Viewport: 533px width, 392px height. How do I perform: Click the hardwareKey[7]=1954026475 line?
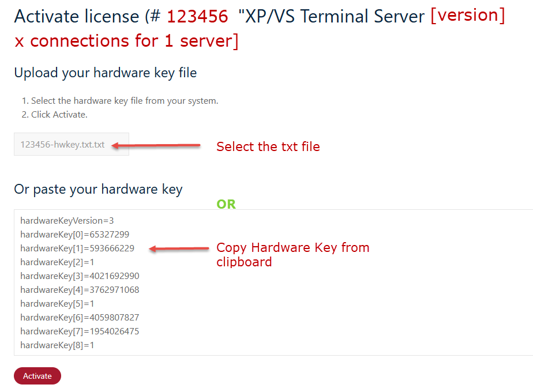click(x=80, y=331)
